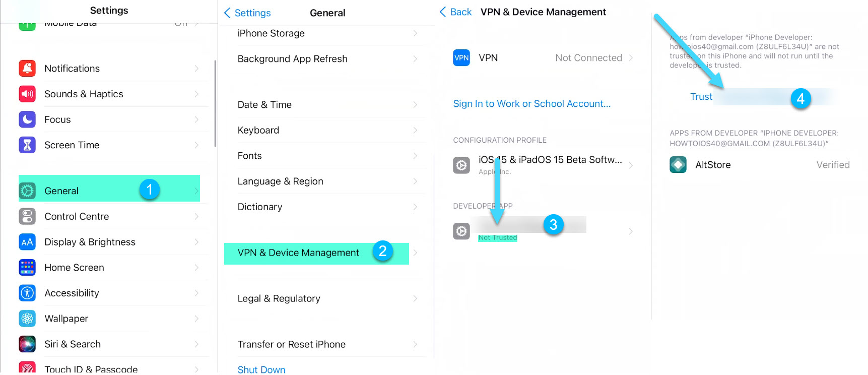Go back using the Settings back button
Viewport: 868px width, 375px height.
tap(247, 13)
